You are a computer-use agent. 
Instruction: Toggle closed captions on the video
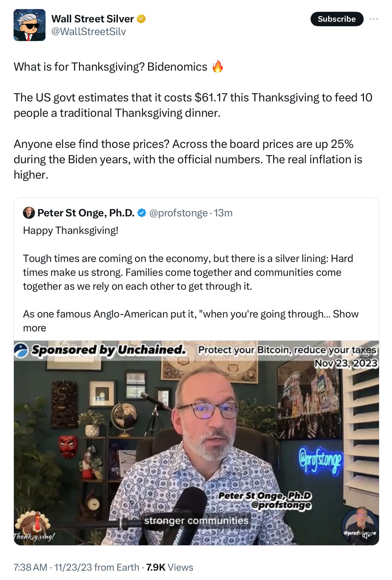tap(366, 354)
